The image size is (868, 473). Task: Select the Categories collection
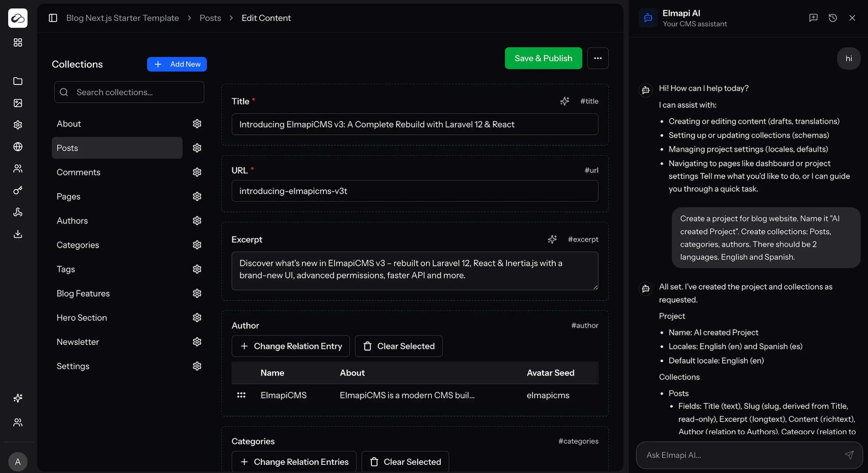tap(117, 245)
